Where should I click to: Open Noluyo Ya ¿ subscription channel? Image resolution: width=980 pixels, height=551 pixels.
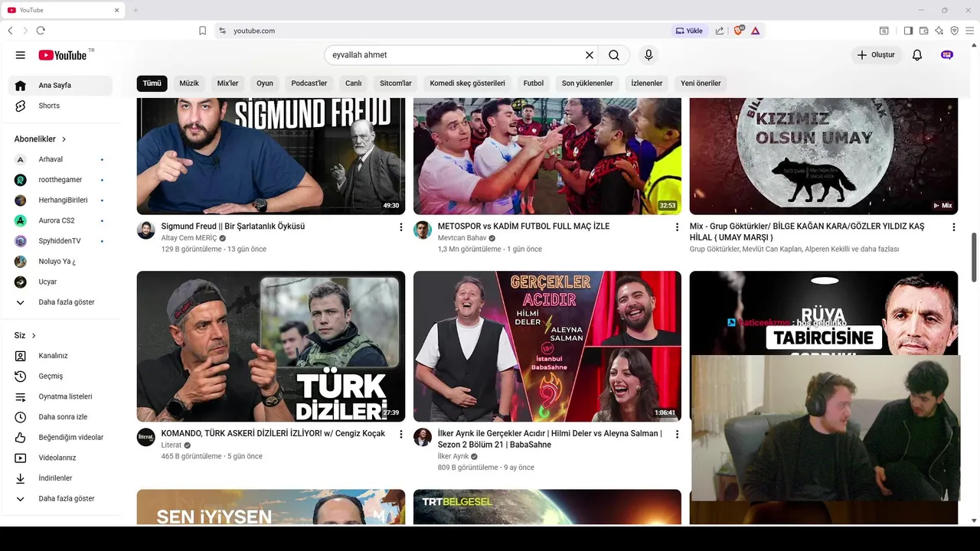(x=60, y=261)
